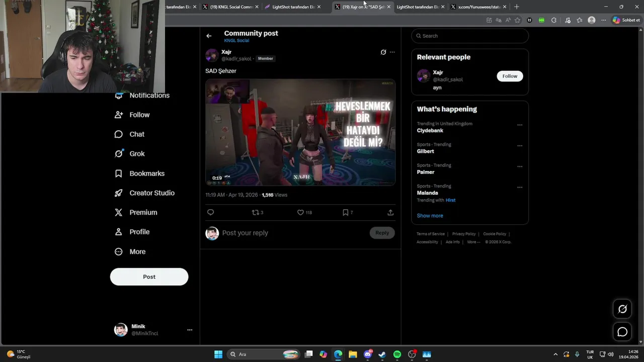This screenshot has width=644, height=362.
Task: Open account menu dots next to Minik
Action: click(190, 330)
